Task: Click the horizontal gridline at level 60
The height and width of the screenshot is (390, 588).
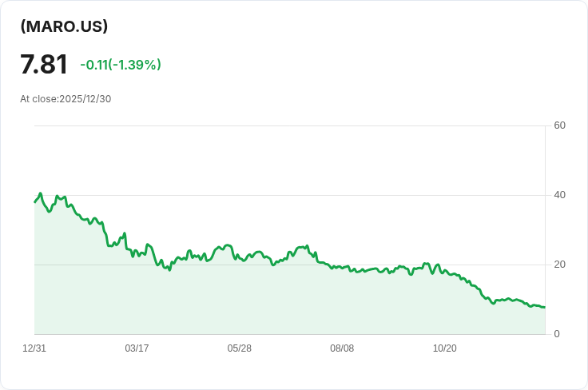Action: pos(288,125)
